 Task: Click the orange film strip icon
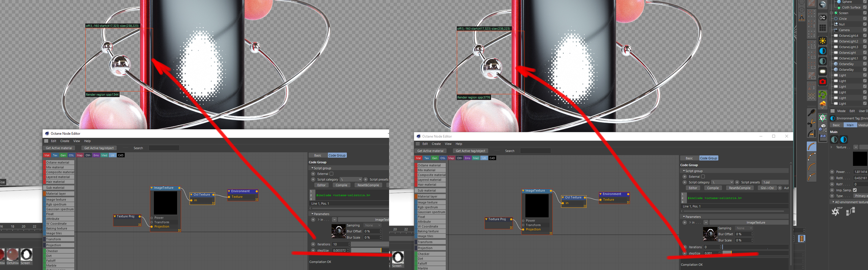point(802,239)
